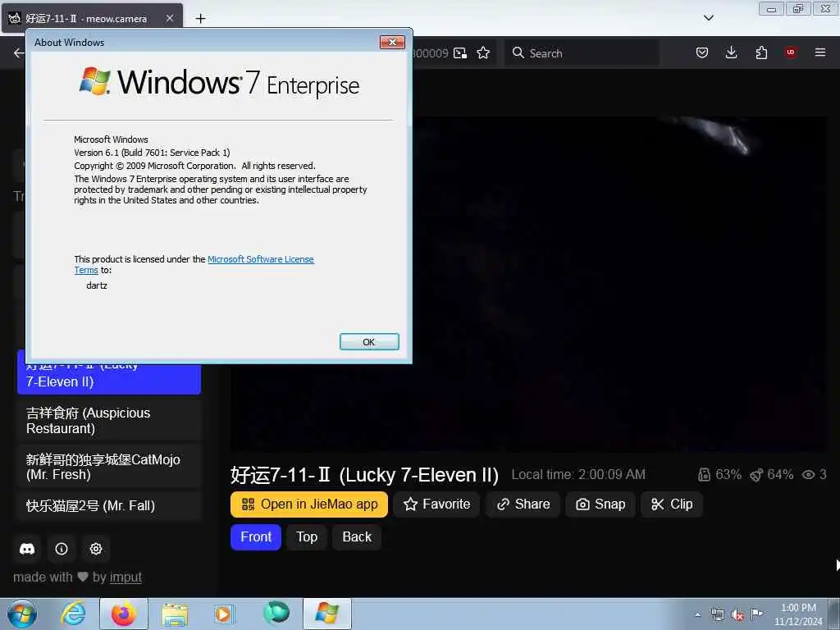Viewport: 840px width, 630px height.
Task: Close the About Windows dialog
Action: (x=392, y=43)
